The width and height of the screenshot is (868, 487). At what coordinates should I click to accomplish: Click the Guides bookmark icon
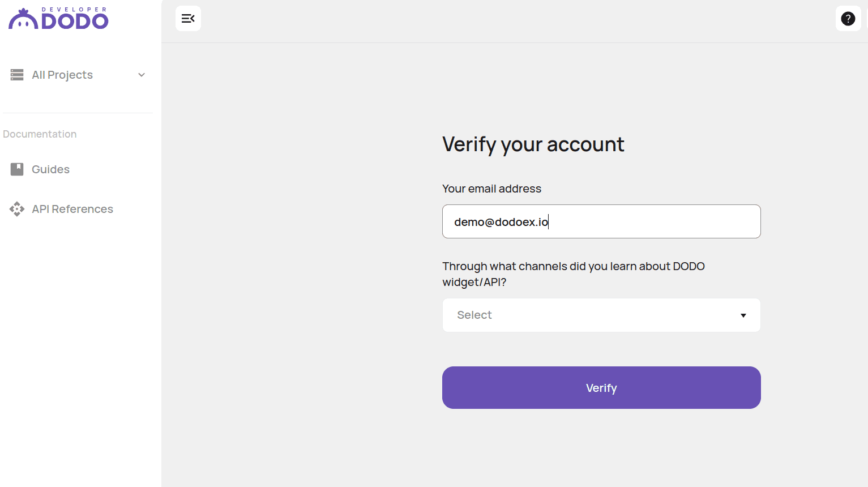click(17, 169)
